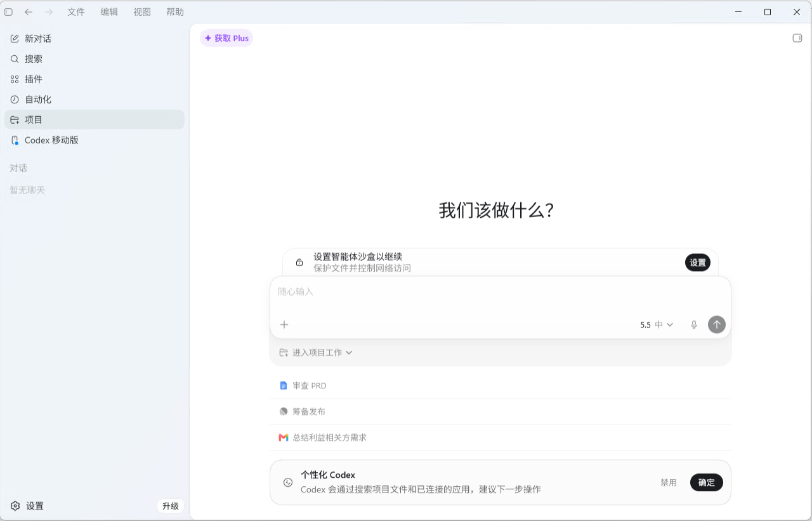Click the plus attachment icon
The image size is (812, 521).
[x=284, y=324]
